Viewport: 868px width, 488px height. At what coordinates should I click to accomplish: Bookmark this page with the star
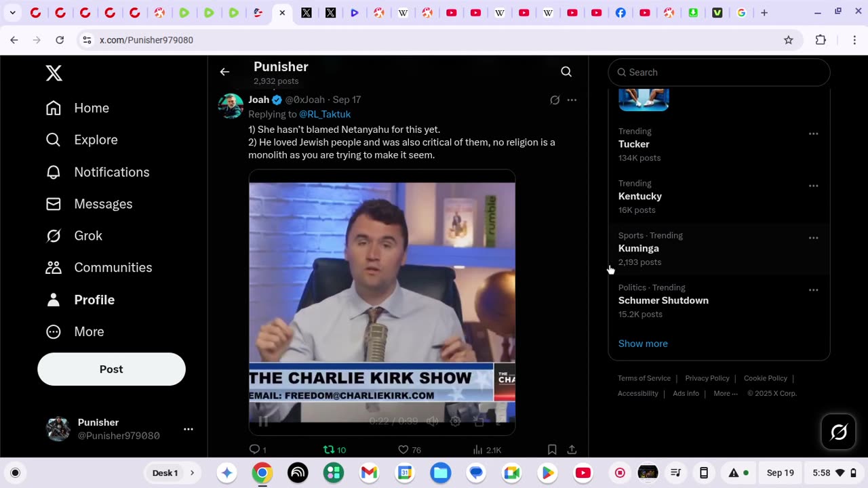pyautogui.click(x=789, y=40)
